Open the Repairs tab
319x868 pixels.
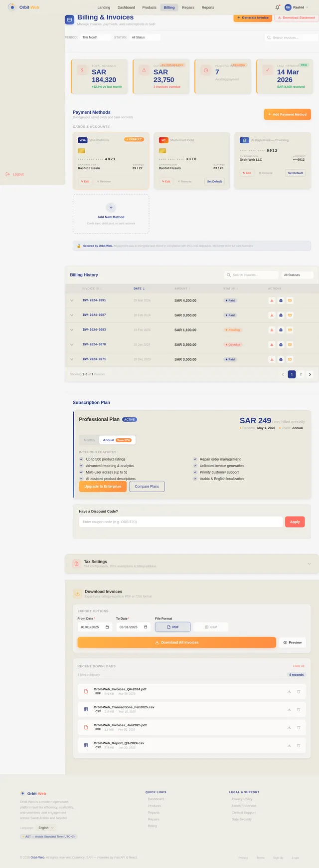pos(188,7)
